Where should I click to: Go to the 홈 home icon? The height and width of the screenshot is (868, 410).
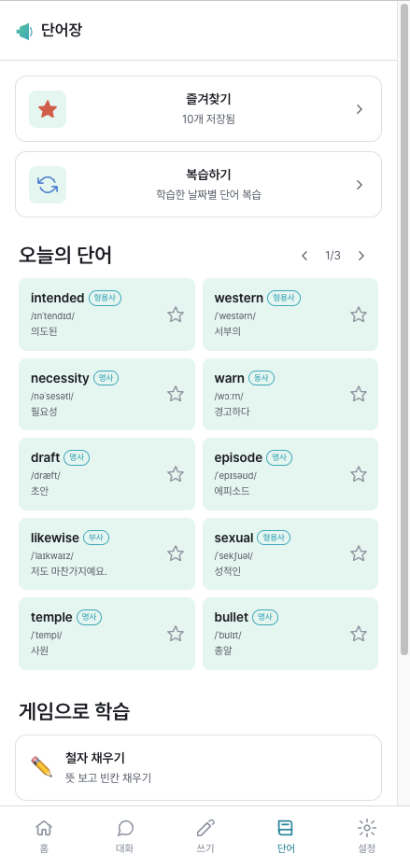pyautogui.click(x=44, y=828)
